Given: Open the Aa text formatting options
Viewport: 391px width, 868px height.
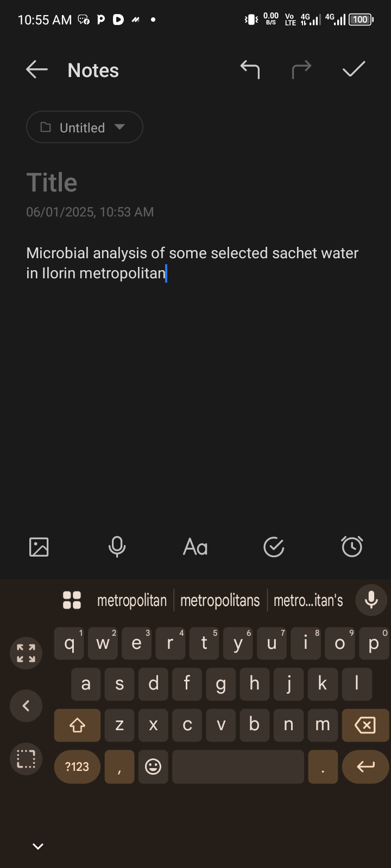Looking at the screenshot, I should (195, 547).
